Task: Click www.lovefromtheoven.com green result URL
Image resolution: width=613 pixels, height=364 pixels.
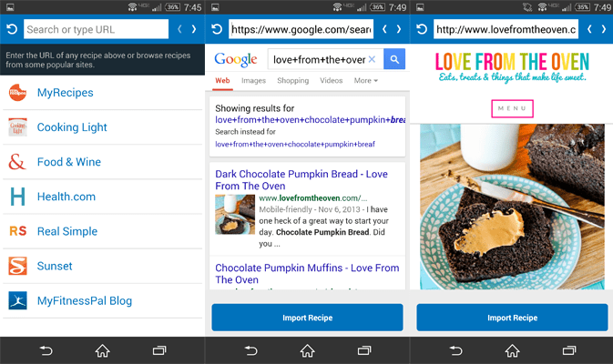Action: tap(313, 198)
